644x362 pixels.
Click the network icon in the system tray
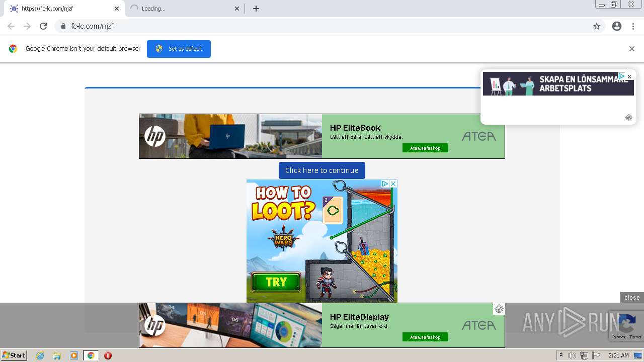[x=584, y=355]
